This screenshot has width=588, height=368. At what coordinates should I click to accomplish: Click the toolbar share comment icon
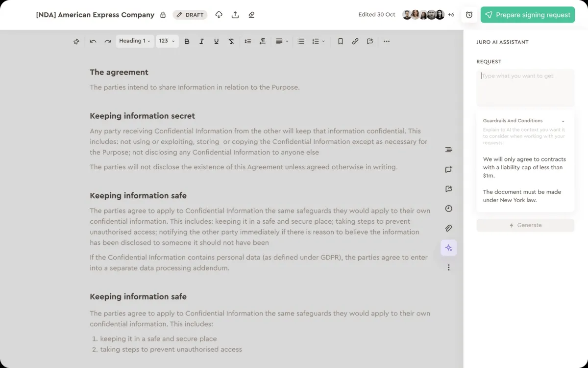pyautogui.click(x=370, y=42)
